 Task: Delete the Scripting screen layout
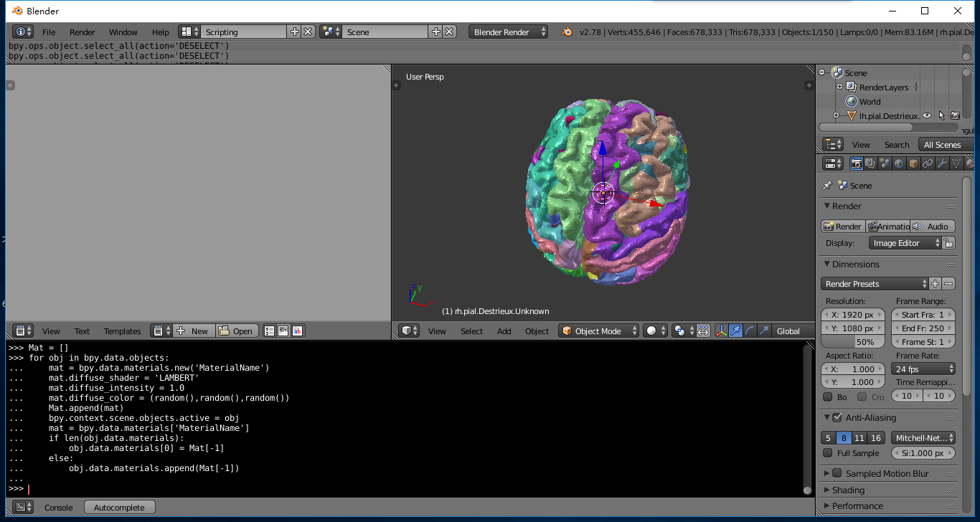[308, 32]
